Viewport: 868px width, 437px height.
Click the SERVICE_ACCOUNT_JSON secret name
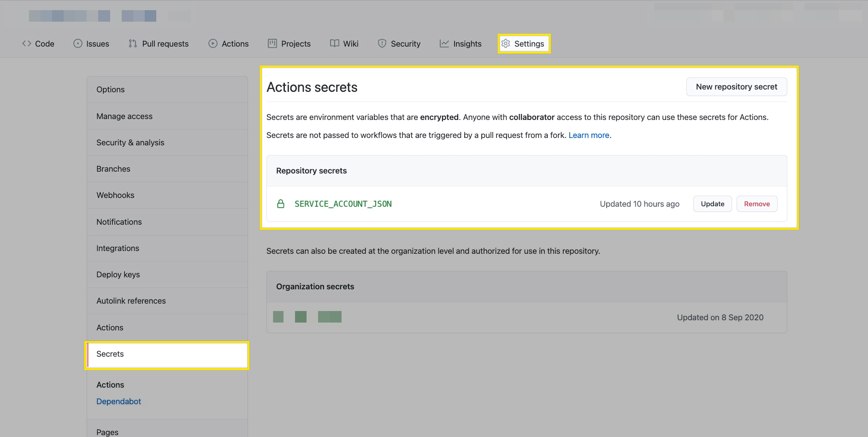343,204
